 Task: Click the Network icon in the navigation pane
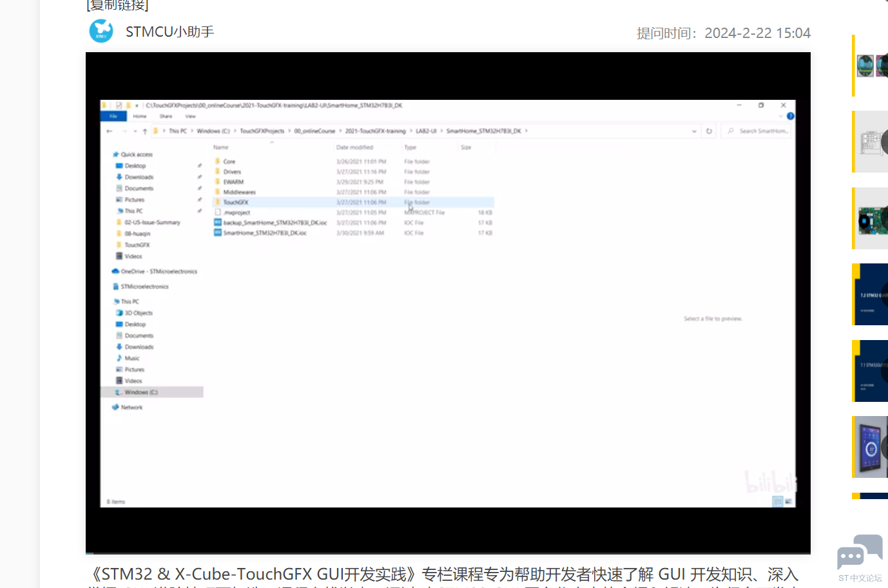point(115,408)
